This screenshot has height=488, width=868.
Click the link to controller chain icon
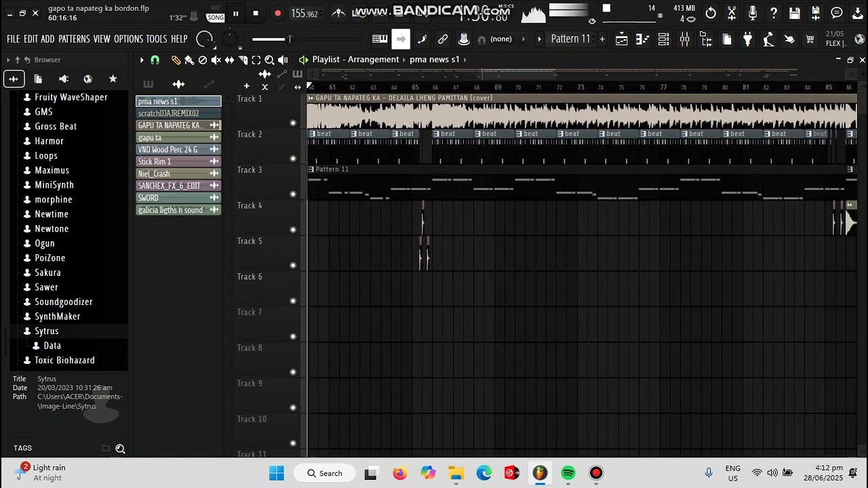pyautogui.click(x=443, y=39)
